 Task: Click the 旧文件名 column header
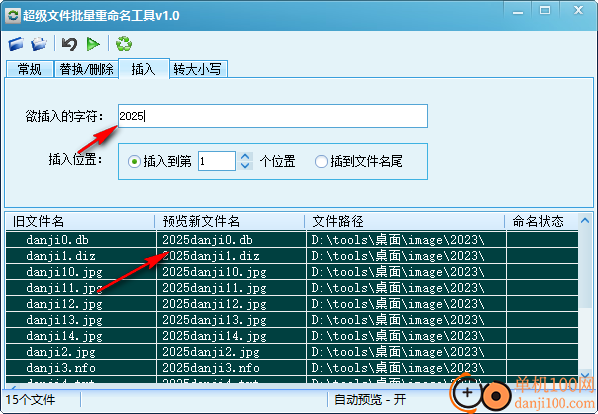[x=80, y=221]
